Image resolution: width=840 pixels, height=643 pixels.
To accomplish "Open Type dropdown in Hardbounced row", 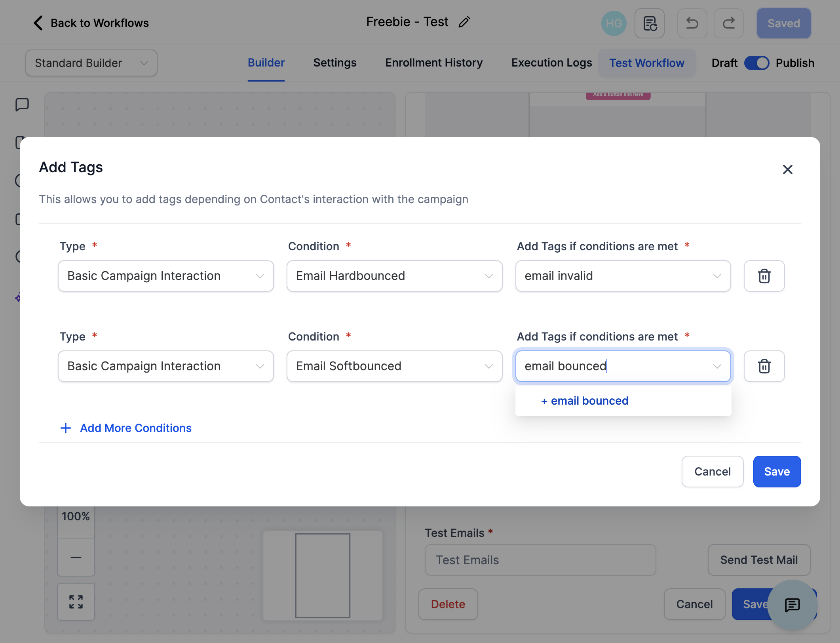I will pos(166,276).
